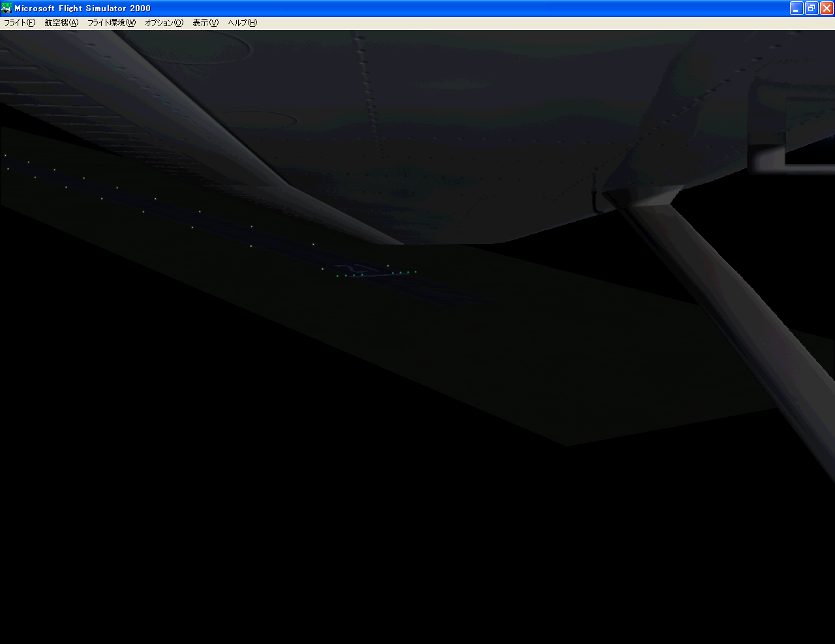Open the オプション(O) menu
Screen dimensions: 835x644
pyautogui.click(x=164, y=23)
